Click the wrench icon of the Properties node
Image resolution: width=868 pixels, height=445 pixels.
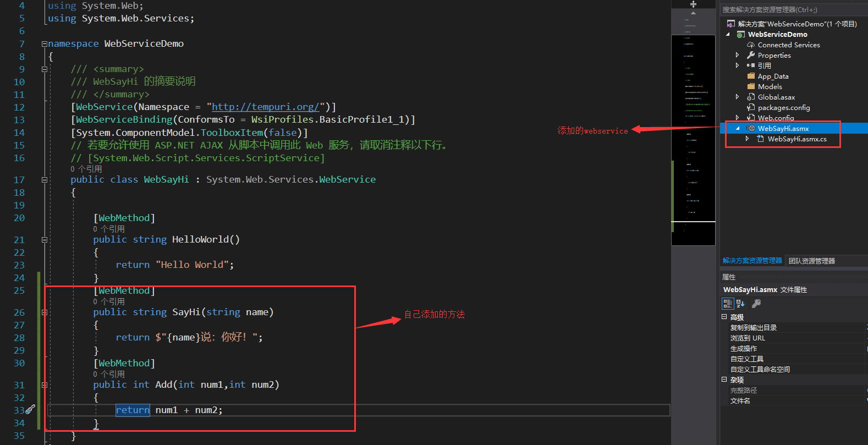pos(751,55)
